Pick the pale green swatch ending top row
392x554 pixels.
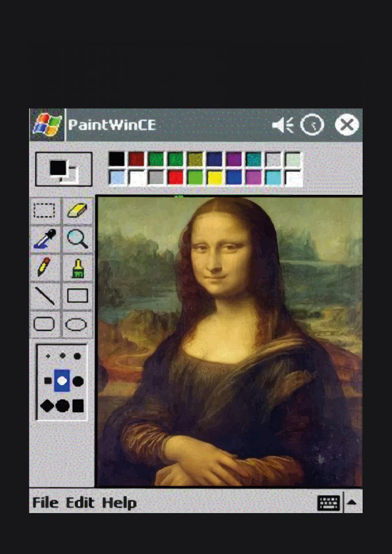tap(293, 159)
